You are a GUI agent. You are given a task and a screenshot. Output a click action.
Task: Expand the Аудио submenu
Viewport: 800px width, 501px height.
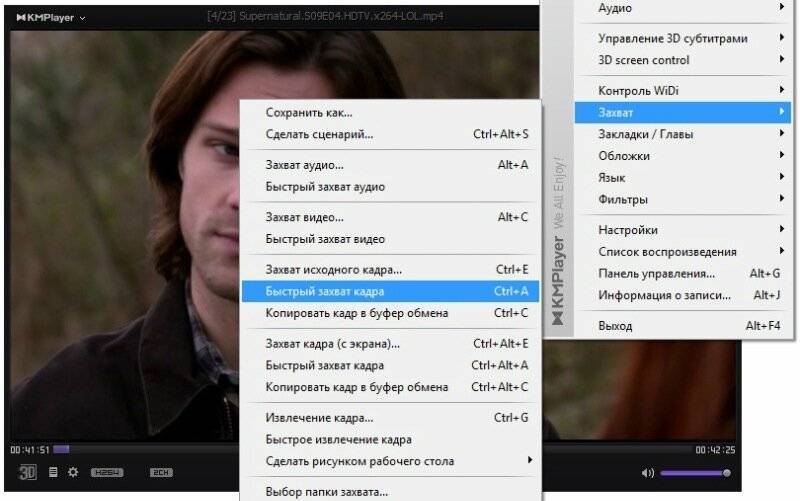(683, 8)
